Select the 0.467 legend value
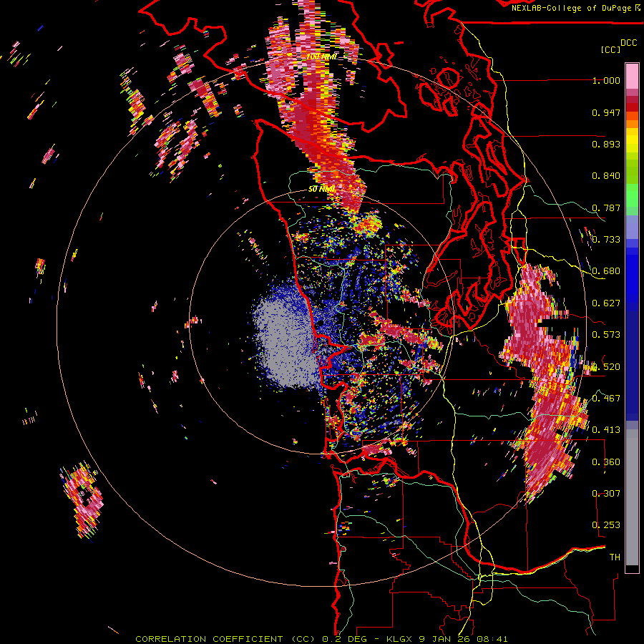 (606, 399)
